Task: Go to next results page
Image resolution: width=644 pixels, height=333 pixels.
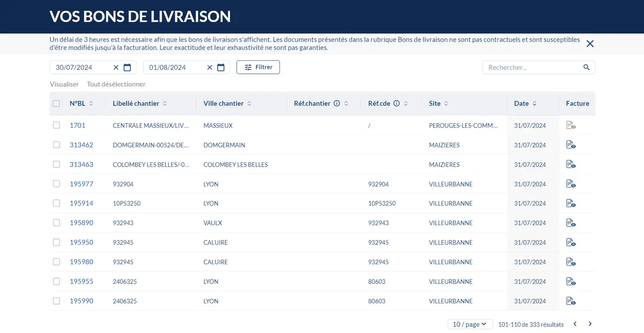Action: click(590, 324)
